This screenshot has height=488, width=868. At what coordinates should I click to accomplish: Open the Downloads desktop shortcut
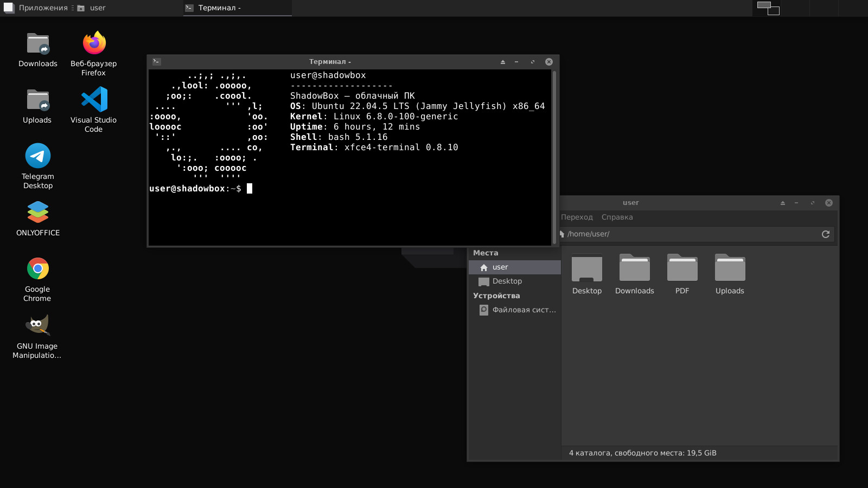click(38, 50)
